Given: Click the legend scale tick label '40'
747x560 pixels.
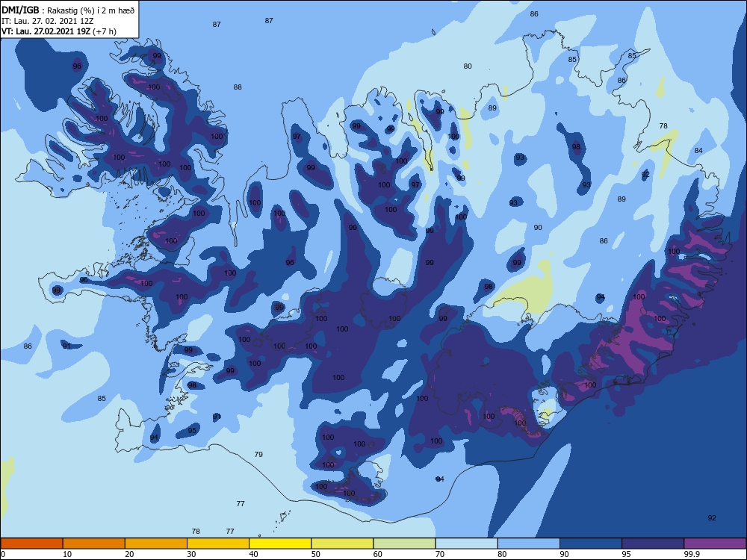Looking at the screenshot, I should click(254, 554).
